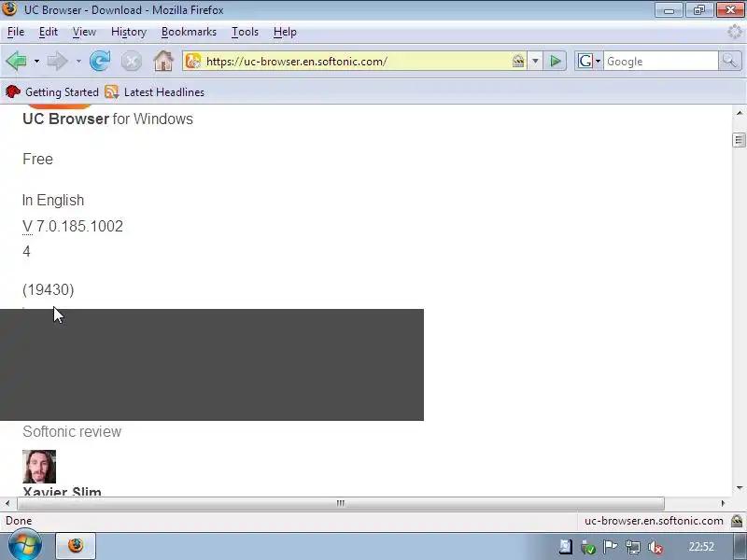Click the greyed Forward arrow button
The height and width of the screenshot is (560, 747).
[58, 61]
